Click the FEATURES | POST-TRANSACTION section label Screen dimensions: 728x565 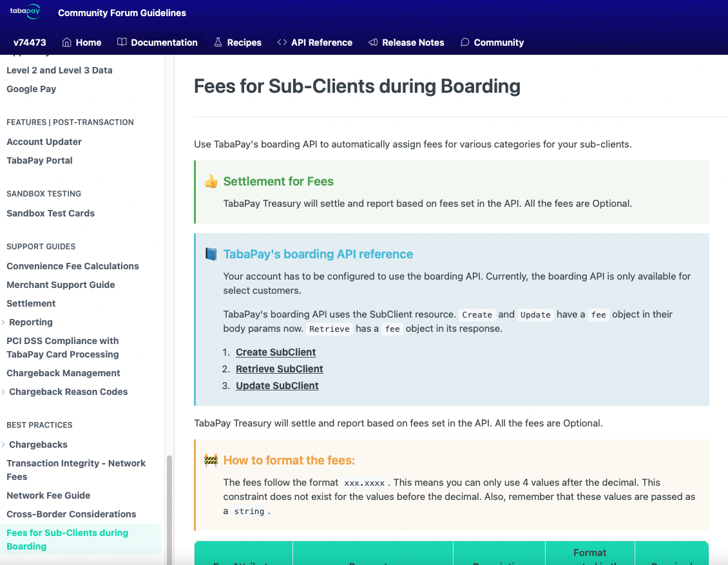pos(70,122)
